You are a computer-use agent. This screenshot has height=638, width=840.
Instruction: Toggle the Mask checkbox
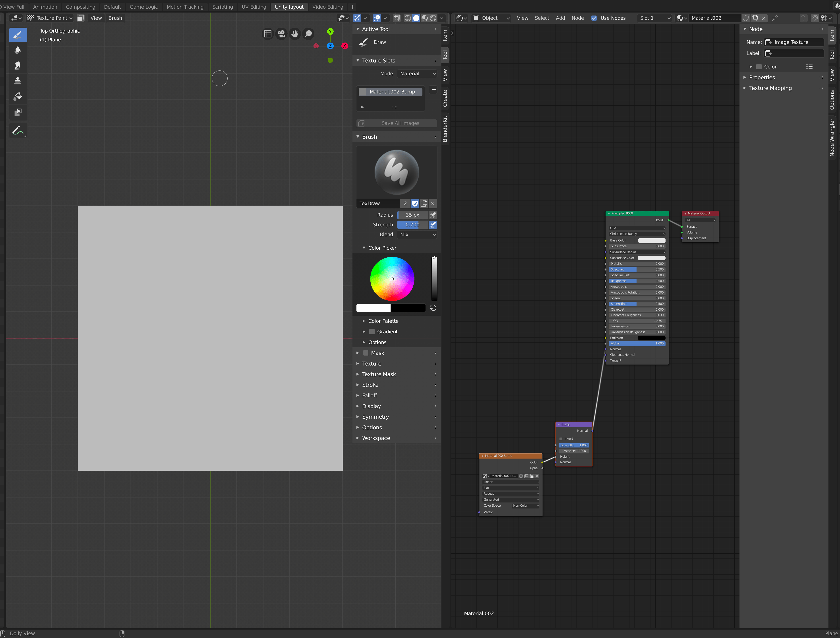click(366, 353)
